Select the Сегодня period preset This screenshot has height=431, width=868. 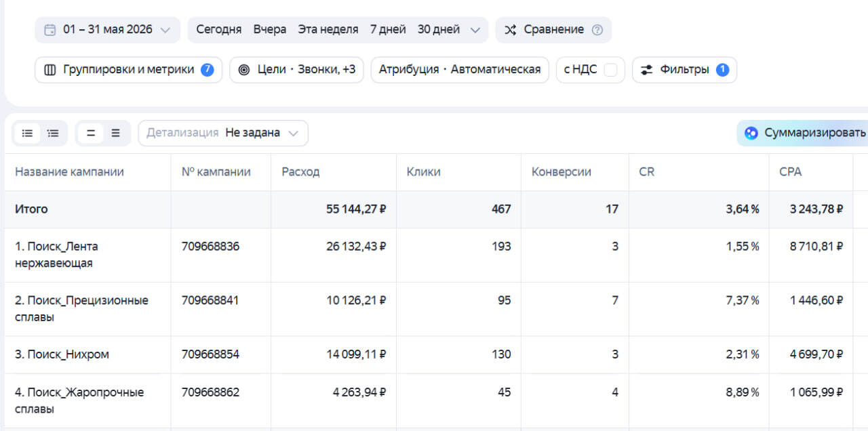coord(219,30)
